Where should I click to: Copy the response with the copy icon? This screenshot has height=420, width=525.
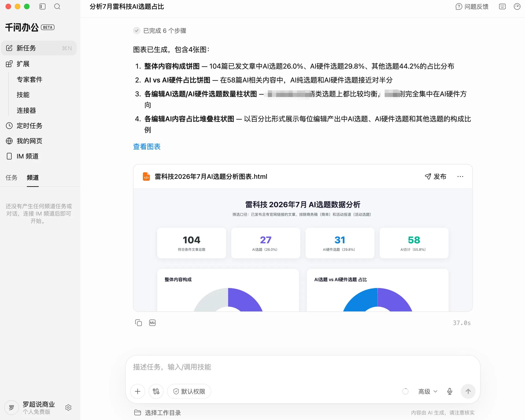(139, 323)
